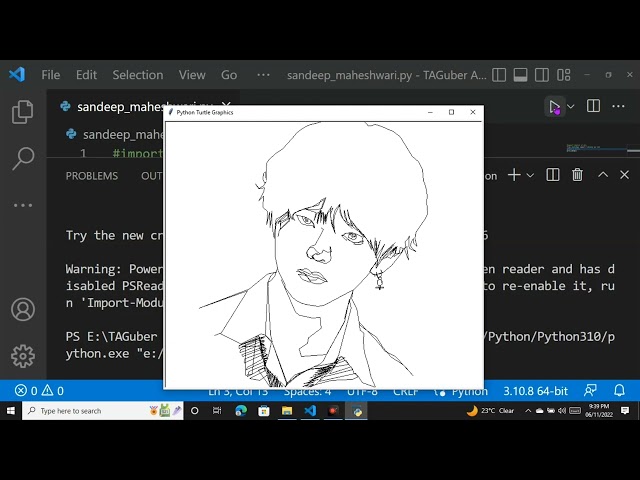Split the editor to the right
Viewport: 640px width, 480px height.
[593, 106]
